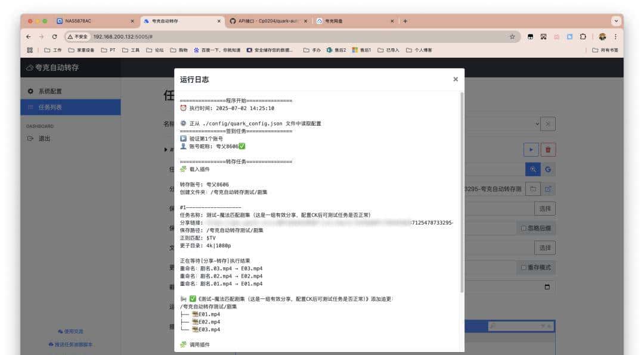Click the 退出 logout link
Image resolution: width=644 pixels, height=355 pixels.
tap(44, 139)
